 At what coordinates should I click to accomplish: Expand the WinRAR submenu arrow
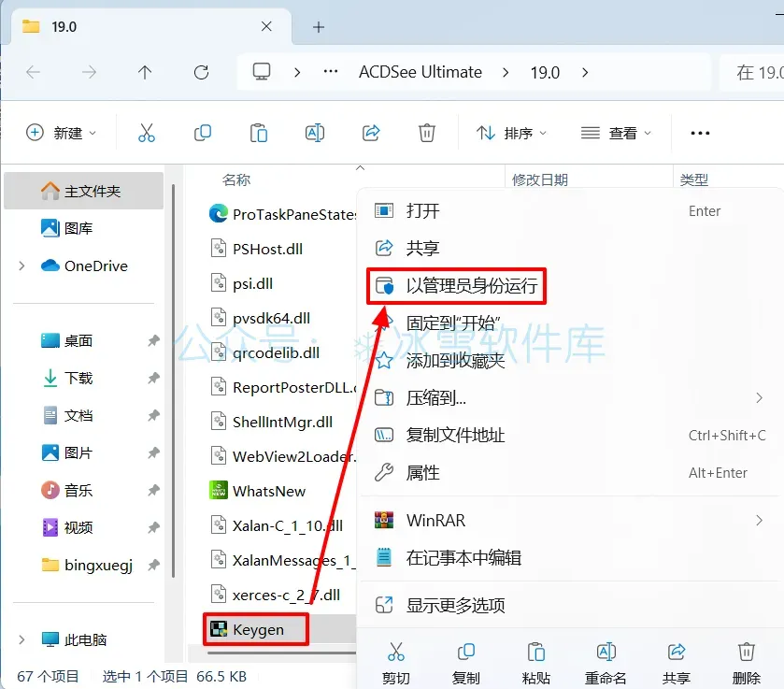(759, 521)
